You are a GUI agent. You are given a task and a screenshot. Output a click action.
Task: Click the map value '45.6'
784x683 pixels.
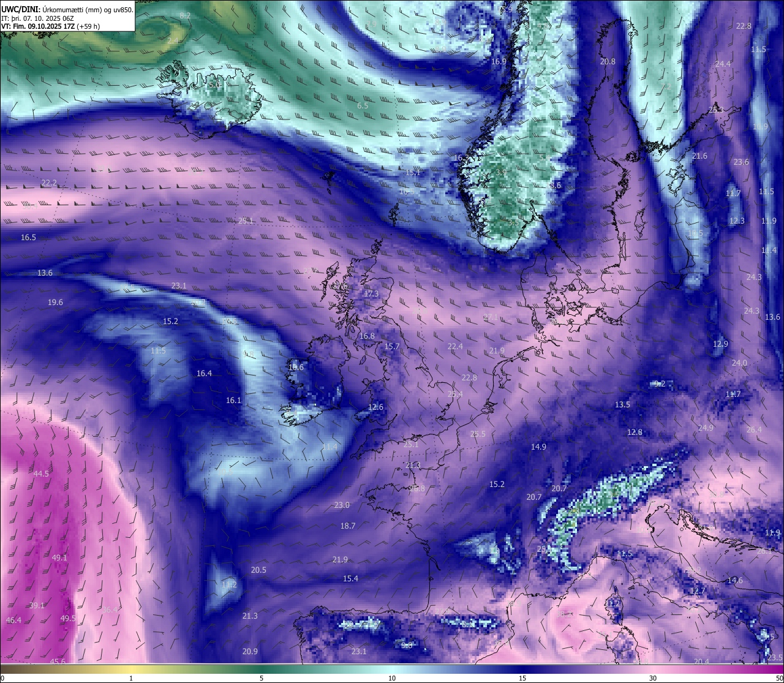[58, 662]
